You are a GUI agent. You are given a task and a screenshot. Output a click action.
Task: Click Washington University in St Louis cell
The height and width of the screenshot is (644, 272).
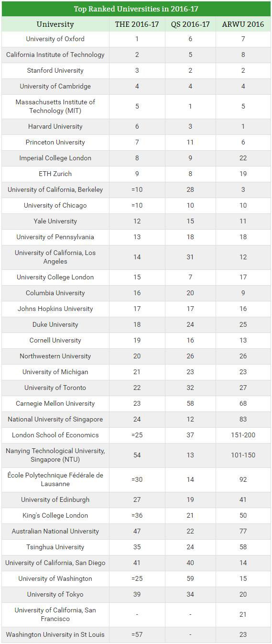55,634
